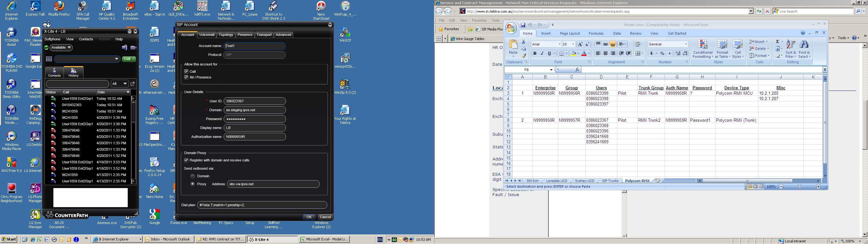Click OK in SIP Account dialog
This screenshot has width=868, height=244.
[x=309, y=217]
